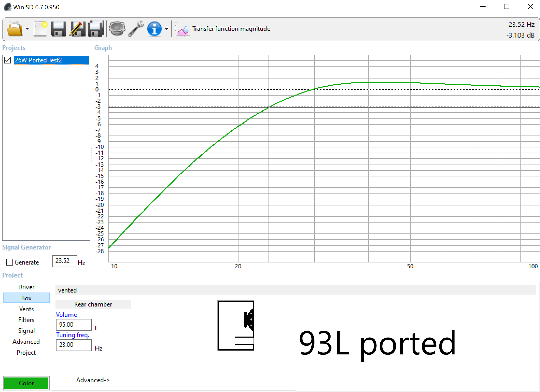
Task: Switch to the Driver tab
Action: point(26,287)
